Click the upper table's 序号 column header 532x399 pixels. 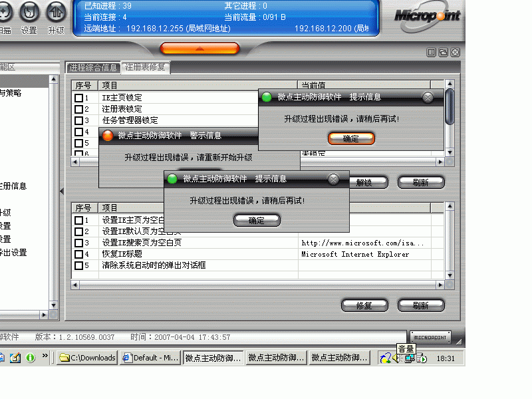point(85,85)
